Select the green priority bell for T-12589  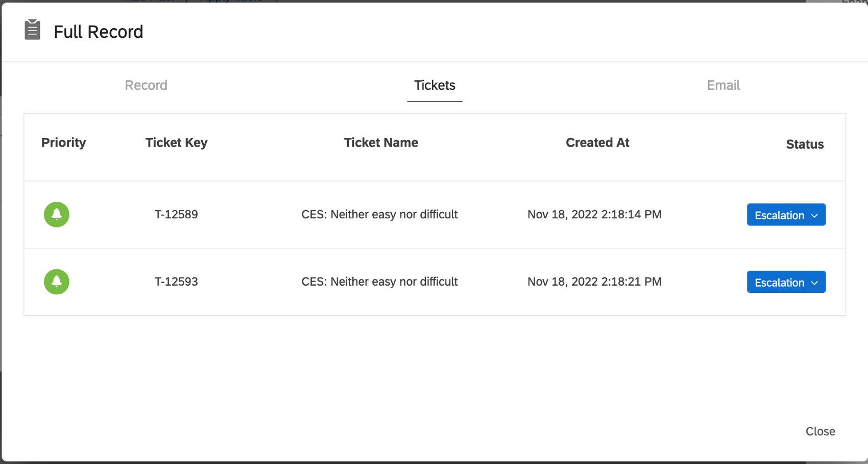point(56,215)
